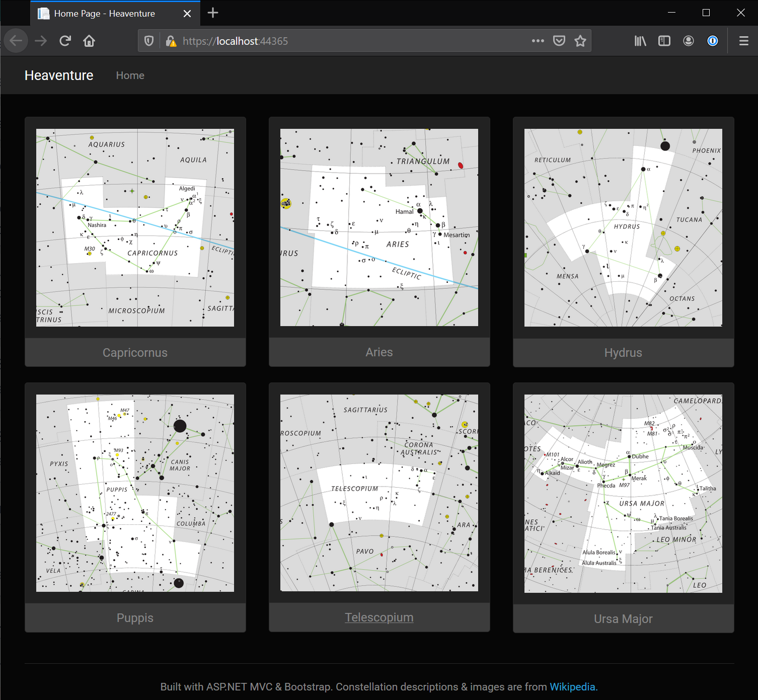This screenshot has height=700, width=758.
Task: Open the connection security lock warning icon
Action: click(171, 41)
